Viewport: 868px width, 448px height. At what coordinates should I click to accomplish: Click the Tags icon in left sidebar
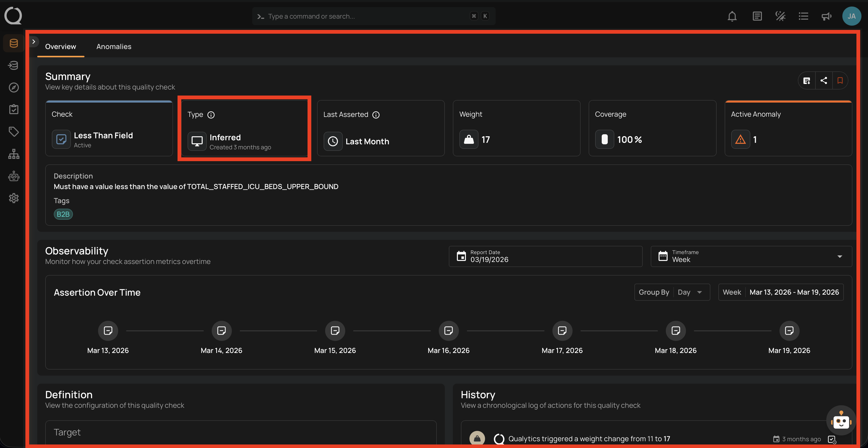tap(14, 132)
